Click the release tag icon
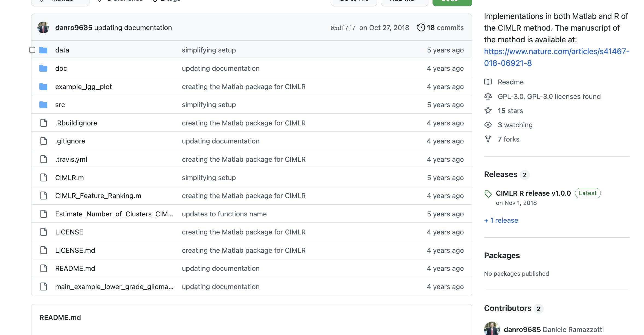Viewport: 644px width, 335px height. [x=488, y=194]
